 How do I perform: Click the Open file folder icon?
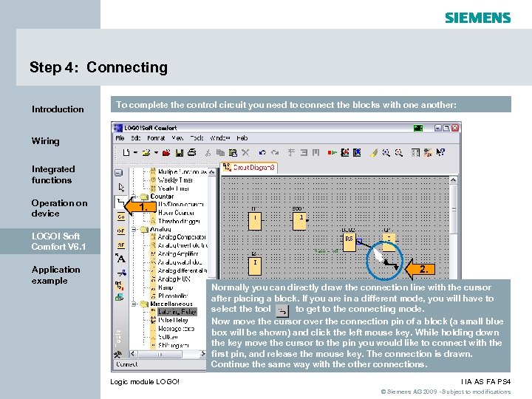(146, 153)
